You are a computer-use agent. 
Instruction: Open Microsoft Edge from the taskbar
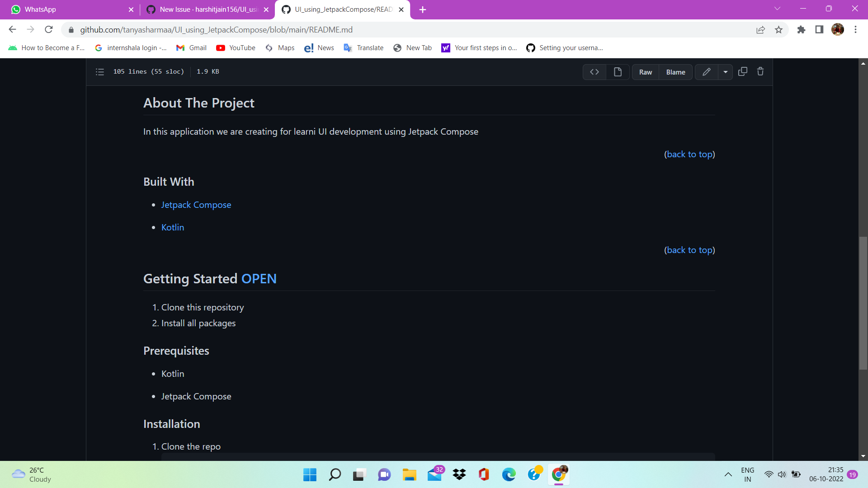point(509,474)
